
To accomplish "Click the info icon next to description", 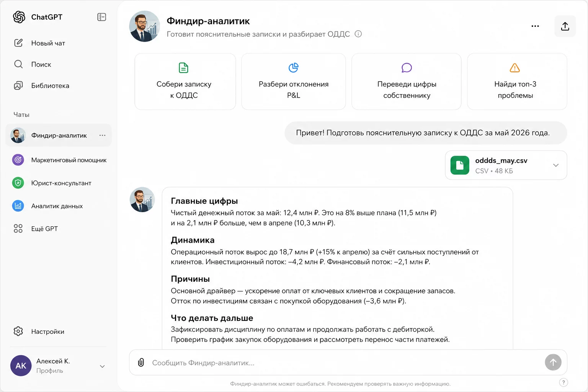I will coord(358,34).
